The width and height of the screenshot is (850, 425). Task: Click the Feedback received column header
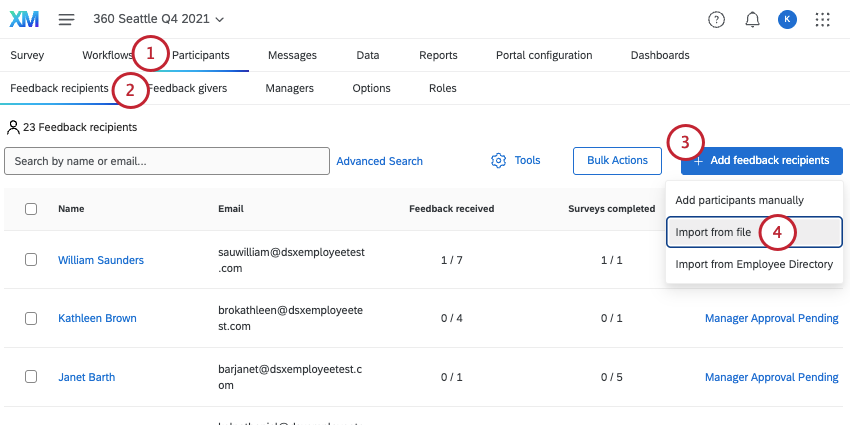452,209
